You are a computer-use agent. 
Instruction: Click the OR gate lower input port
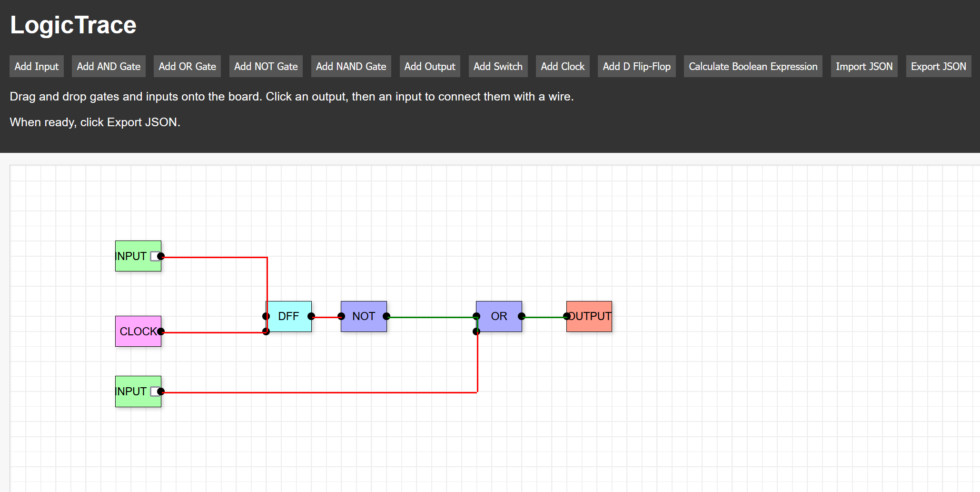[x=476, y=331]
